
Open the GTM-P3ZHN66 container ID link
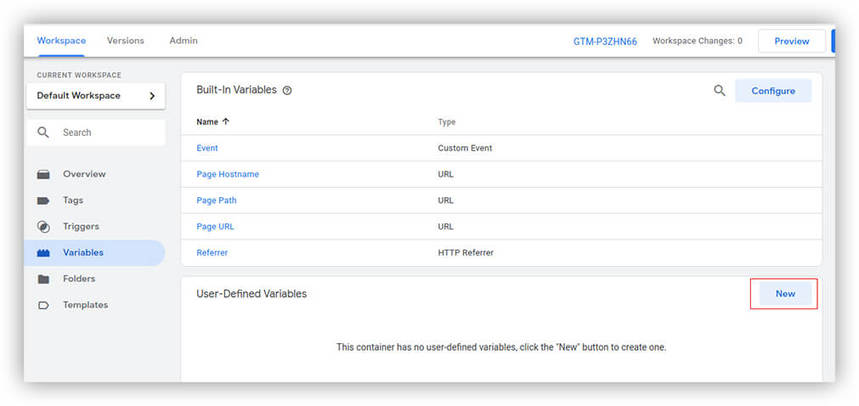(603, 42)
